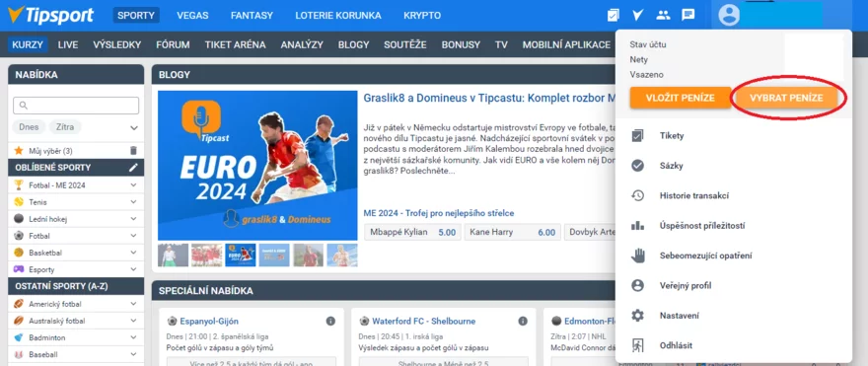Open the VEGAS top tab
868x366 pixels.
(192, 16)
